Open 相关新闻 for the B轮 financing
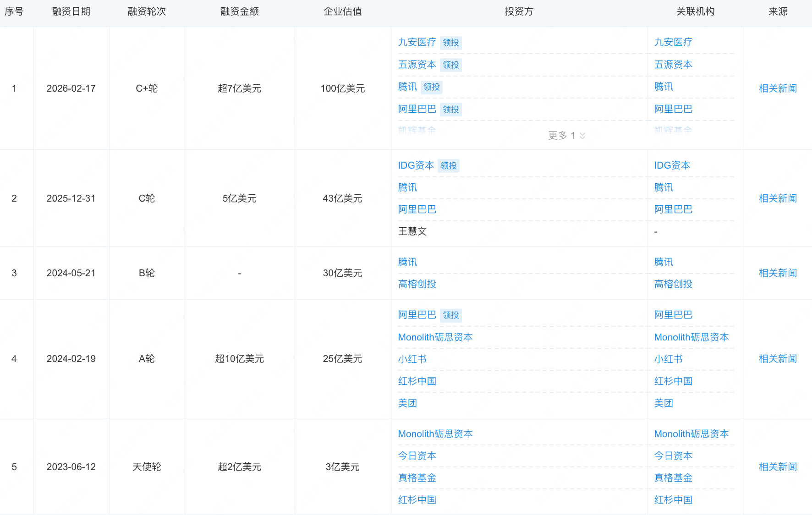 [778, 273]
